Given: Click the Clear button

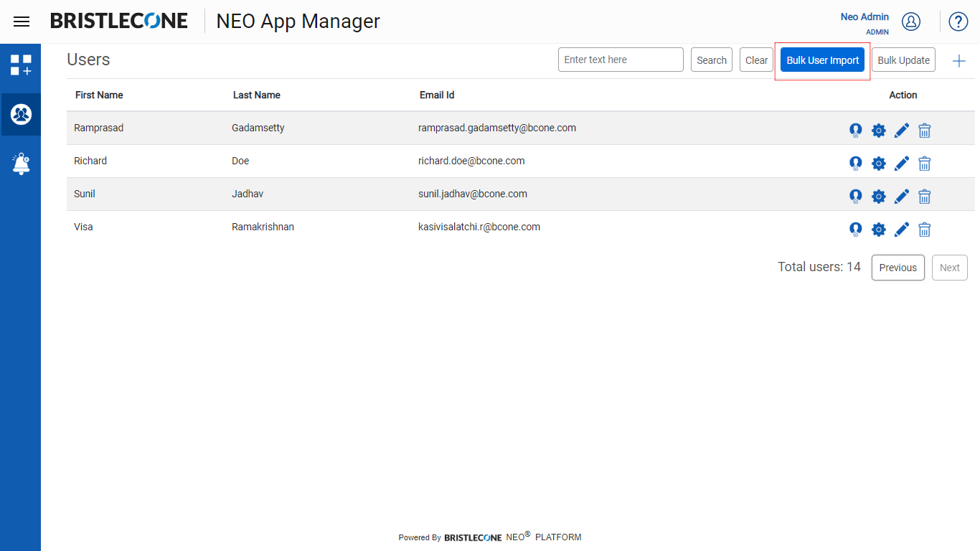Looking at the screenshot, I should pos(756,60).
